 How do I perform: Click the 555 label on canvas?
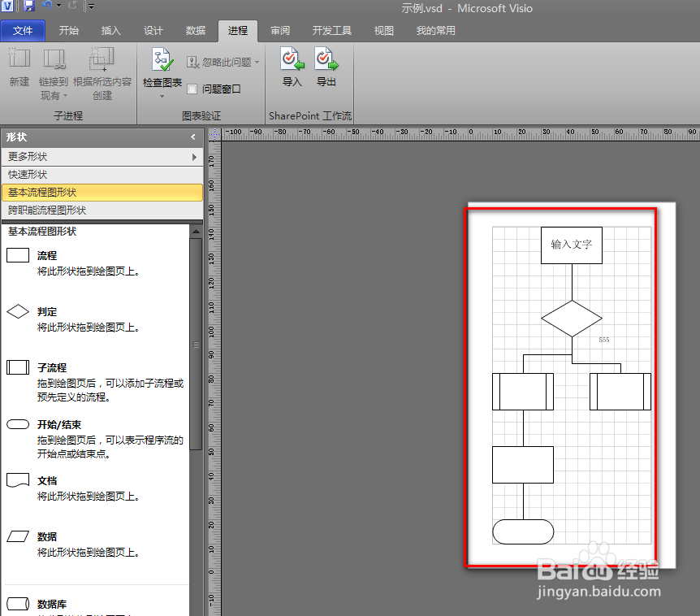click(604, 340)
